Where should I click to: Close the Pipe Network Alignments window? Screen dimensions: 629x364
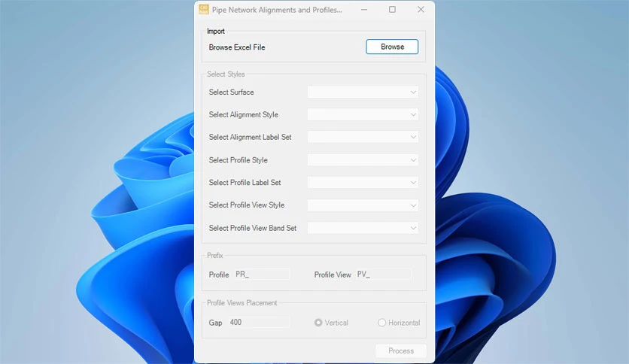(421, 10)
